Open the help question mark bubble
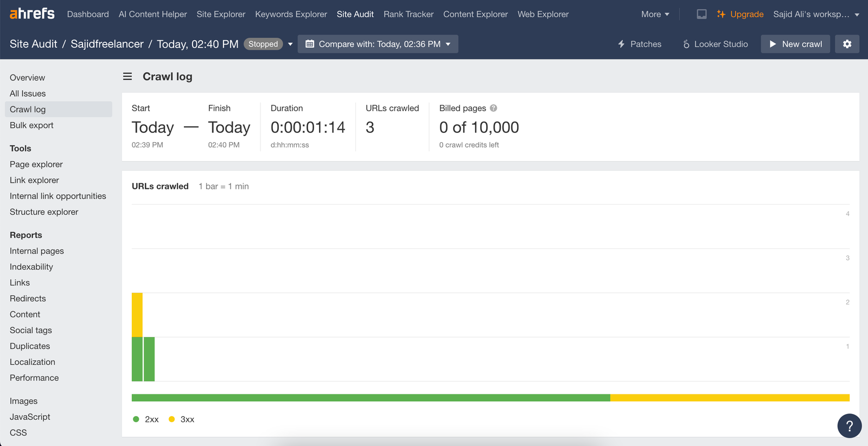Viewport: 868px width, 446px height. point(850,426)
